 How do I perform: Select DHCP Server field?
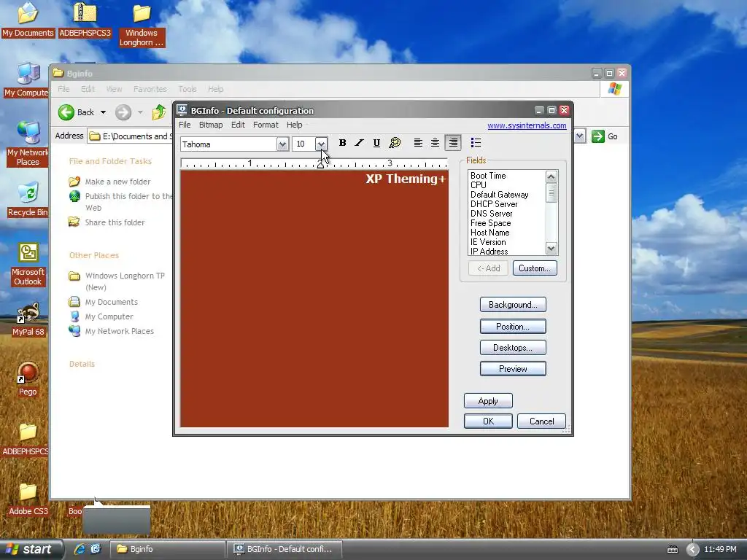[x=494, y=204]
